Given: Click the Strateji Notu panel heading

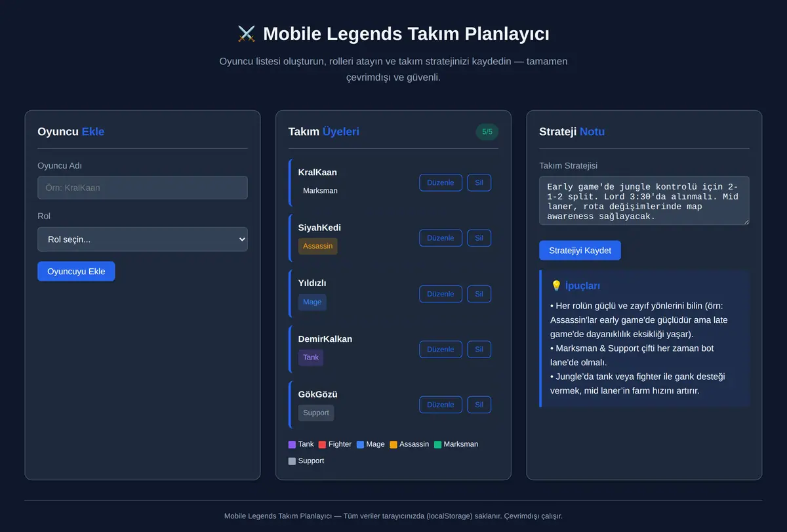Looking at the screenshot, I should 572,132.
